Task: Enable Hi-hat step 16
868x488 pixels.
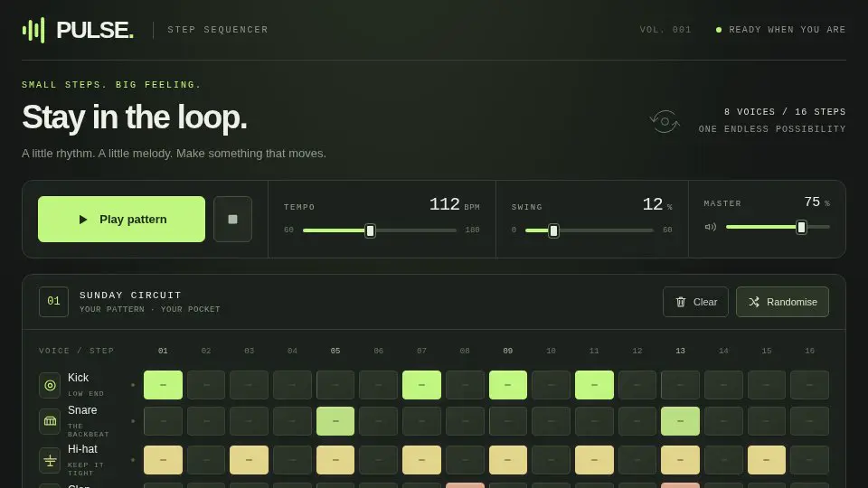Action: (810, 460)
